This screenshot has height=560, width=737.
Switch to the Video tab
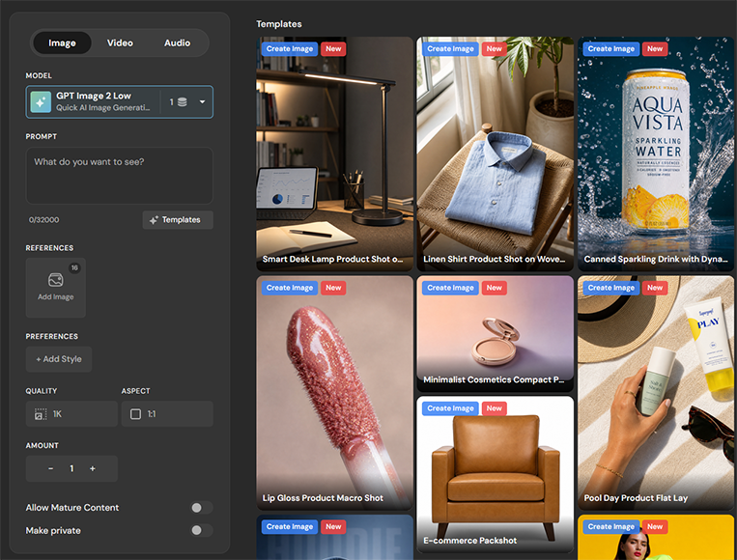pos(120,42)
